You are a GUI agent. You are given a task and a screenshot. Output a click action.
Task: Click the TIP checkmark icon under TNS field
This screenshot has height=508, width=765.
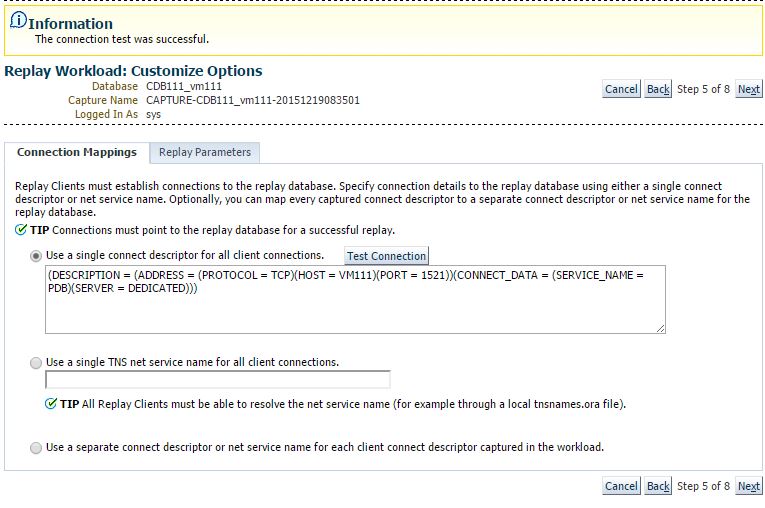pos(51,404)
